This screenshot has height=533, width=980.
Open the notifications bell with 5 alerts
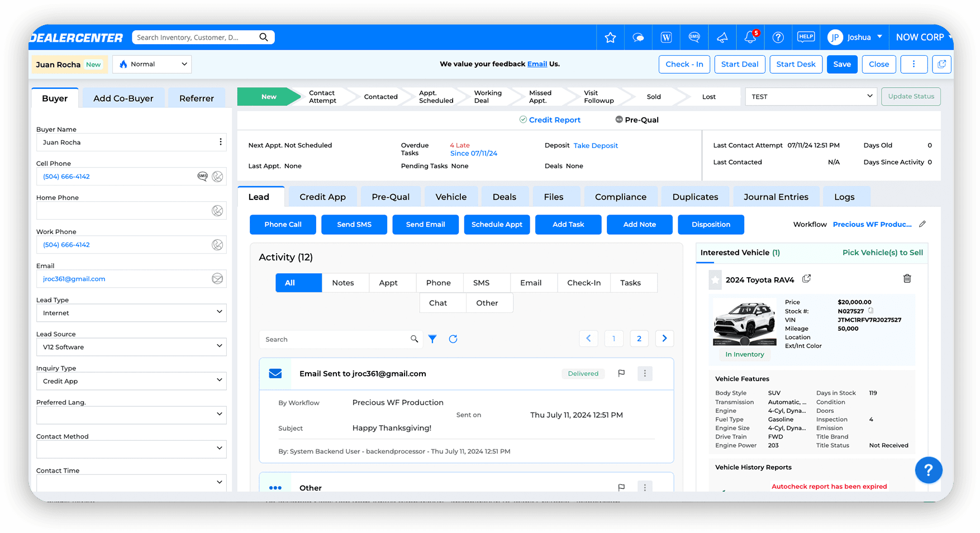point(749,37)
